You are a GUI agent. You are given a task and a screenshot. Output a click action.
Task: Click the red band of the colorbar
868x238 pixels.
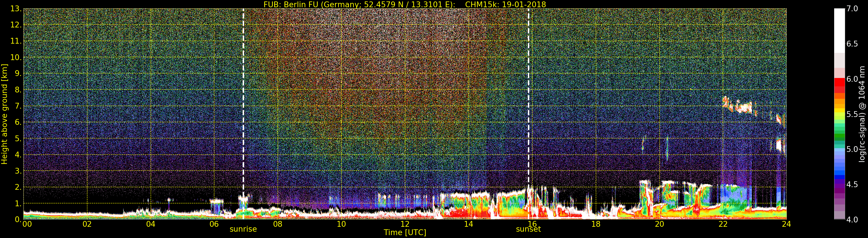[839, 83]
